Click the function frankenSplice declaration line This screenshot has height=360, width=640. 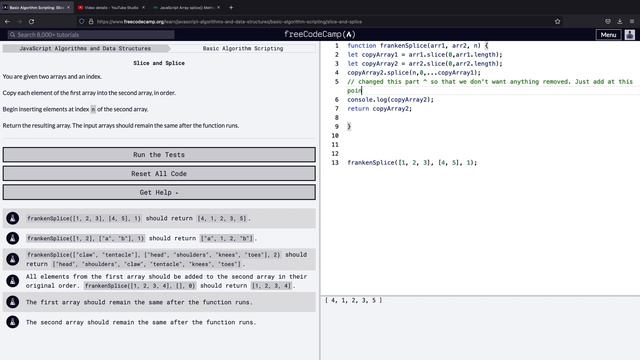pos(418,46)
